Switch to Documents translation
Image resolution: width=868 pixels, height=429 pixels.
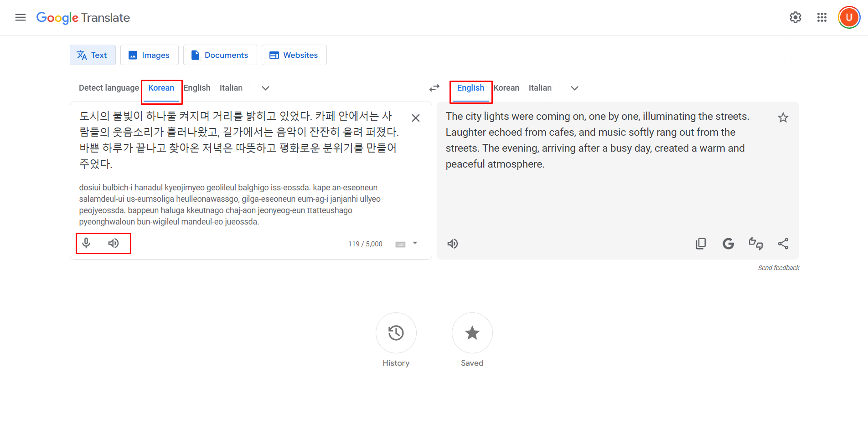[x=220, y=55]
